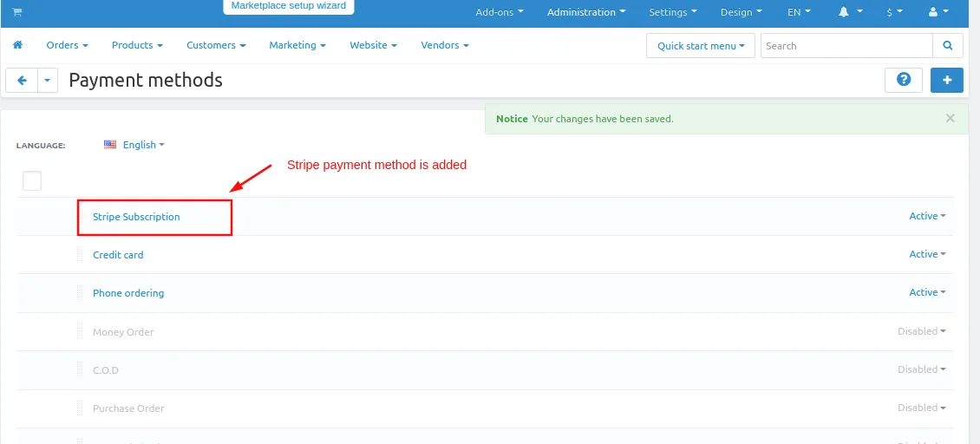
Task: Open Credit card Active status dropdown
Action: tap(927, 254)
